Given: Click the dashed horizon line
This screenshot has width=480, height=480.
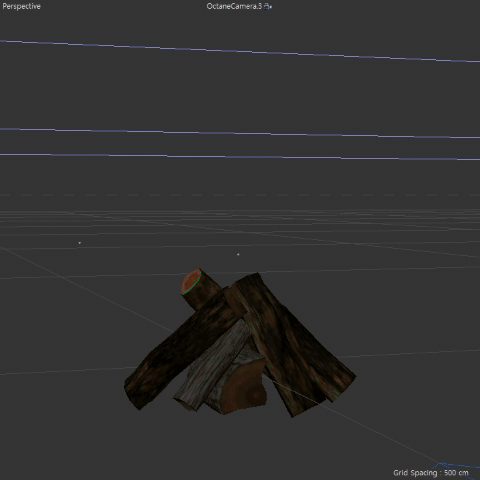Looking at the screenshot, I should coord(240,195).
